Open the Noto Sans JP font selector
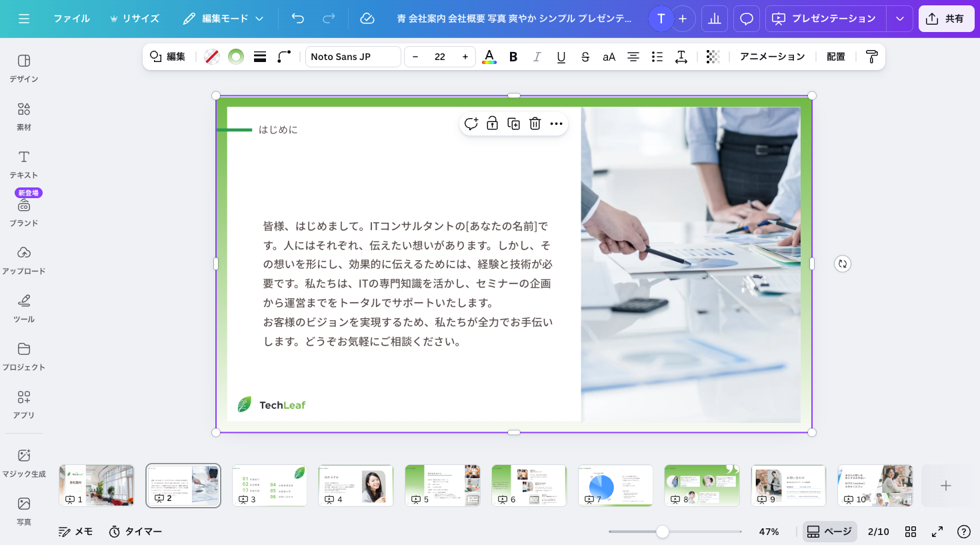 (x=353, y=57)
